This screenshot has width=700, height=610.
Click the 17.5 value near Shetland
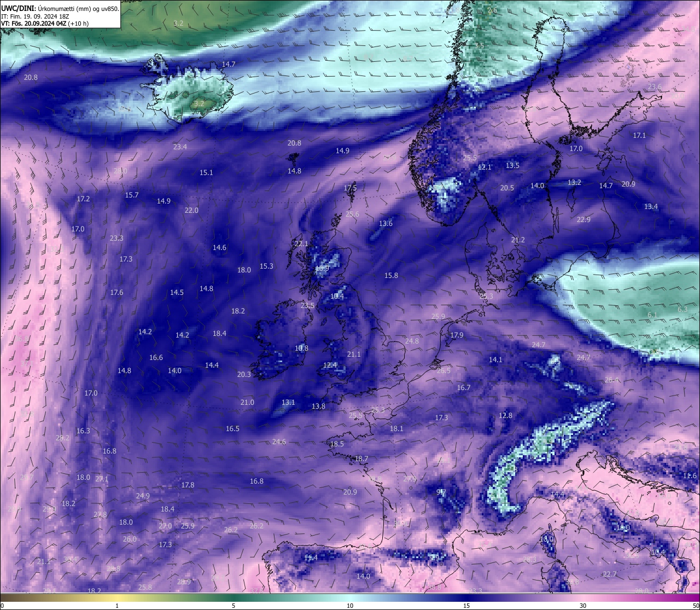click(x=350, y=188)
